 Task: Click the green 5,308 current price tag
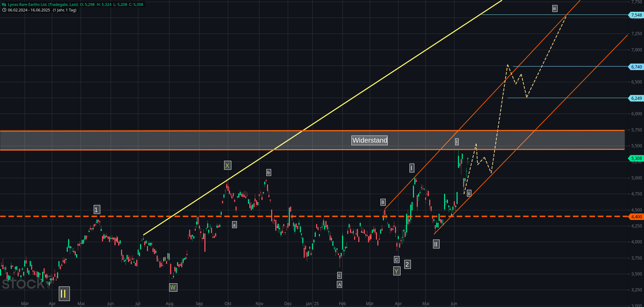(x=636, y=159)
